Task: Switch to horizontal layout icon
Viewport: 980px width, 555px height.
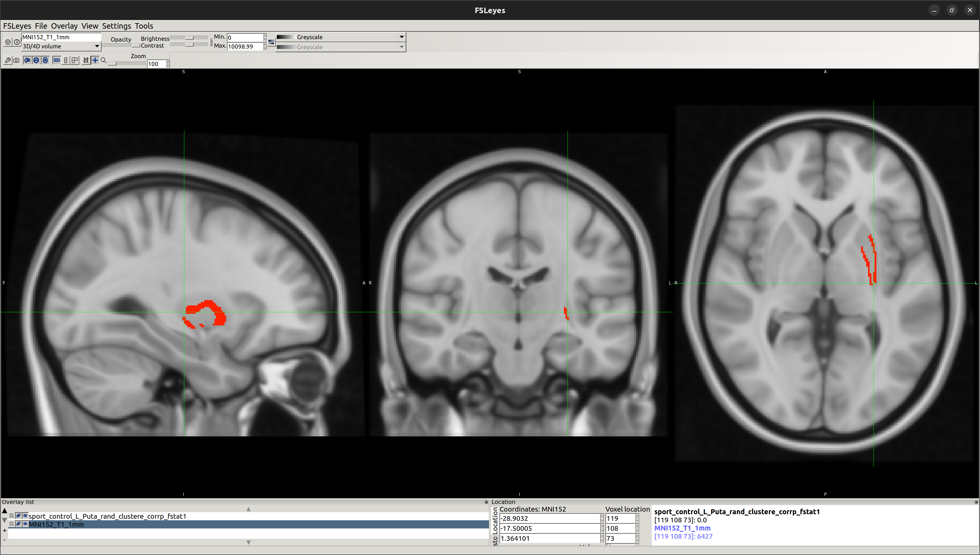Action: pyautogui.click(x=56, y=60)
